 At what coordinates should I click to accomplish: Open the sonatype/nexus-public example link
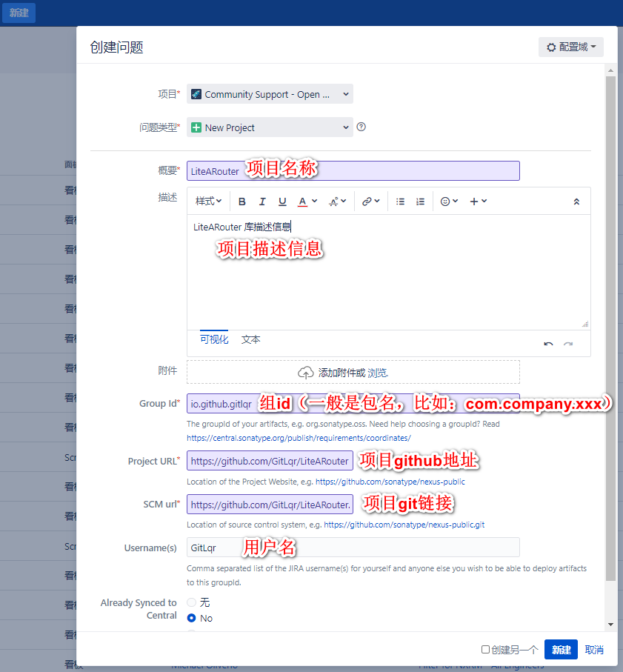point(390,482)
